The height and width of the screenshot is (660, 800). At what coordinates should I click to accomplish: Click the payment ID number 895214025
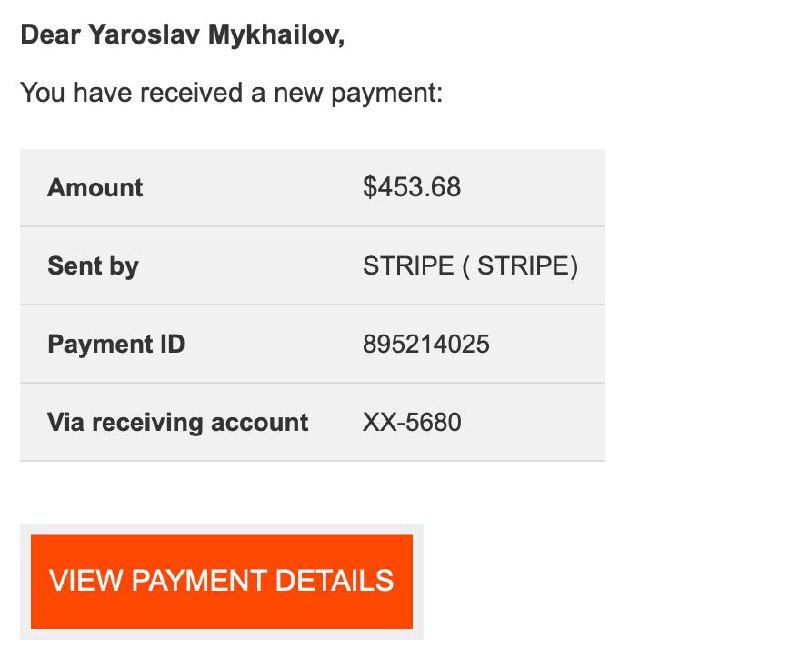pyautogui.click(x=426, y=344)
